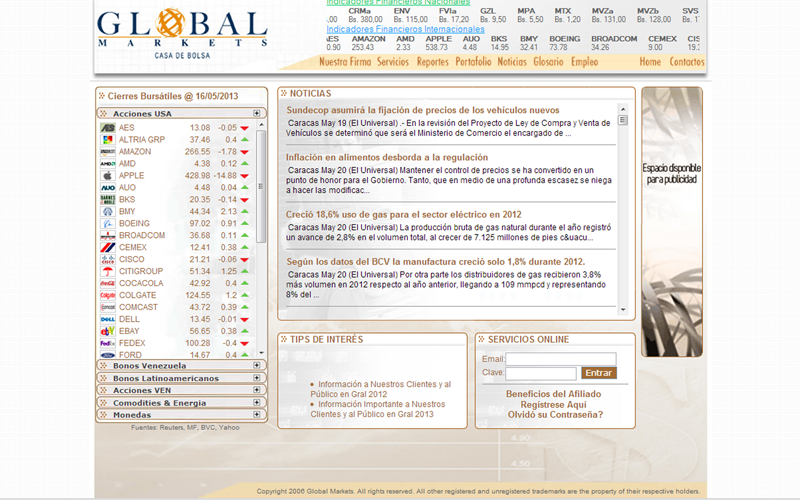Screen dimensions: 800x500
Task: Click news panel scrollbar up arrow
Action: (623, 109)
